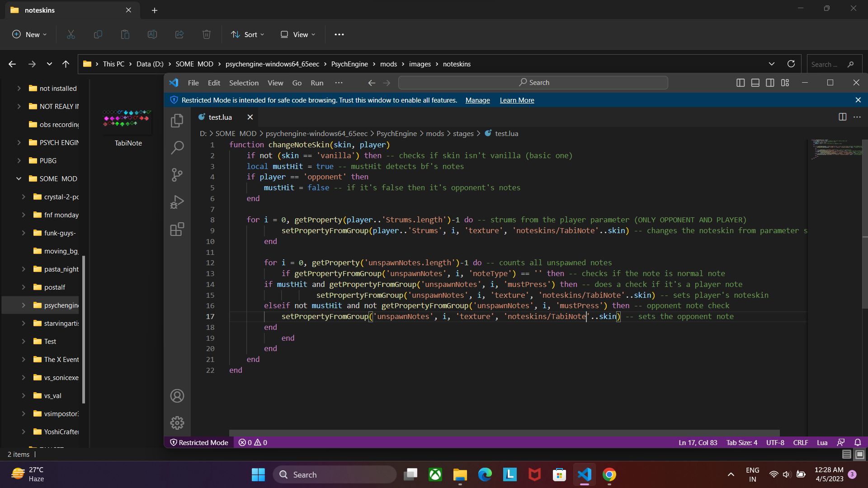Open the Accounts menu in VS Code
Screen dimensions: 868x488
pos(177,396)
